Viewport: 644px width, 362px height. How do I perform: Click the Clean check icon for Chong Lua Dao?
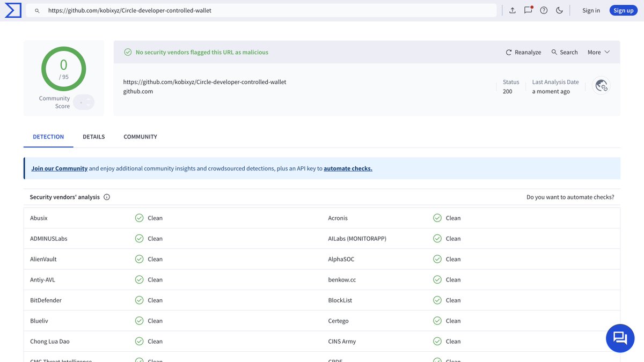click(139, 341)
